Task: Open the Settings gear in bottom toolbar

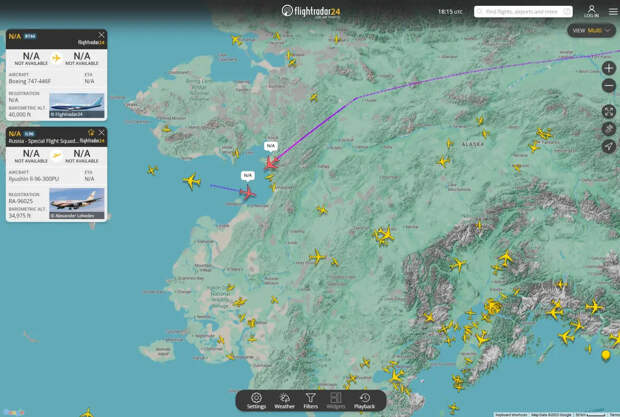Action: [x=256, y=400]
